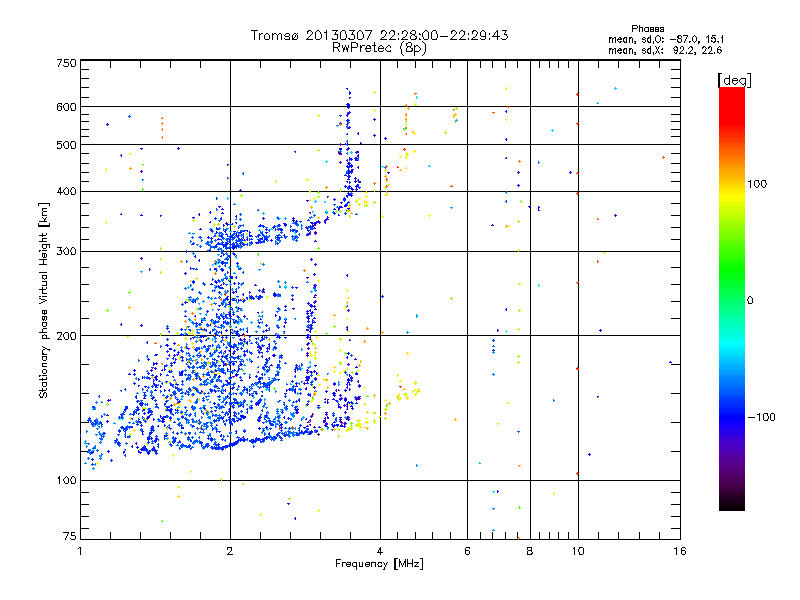The width and height of the screenshot is (800, 600).
Task: Click the y-axis tick label '600'
Action: coord(66,107)
